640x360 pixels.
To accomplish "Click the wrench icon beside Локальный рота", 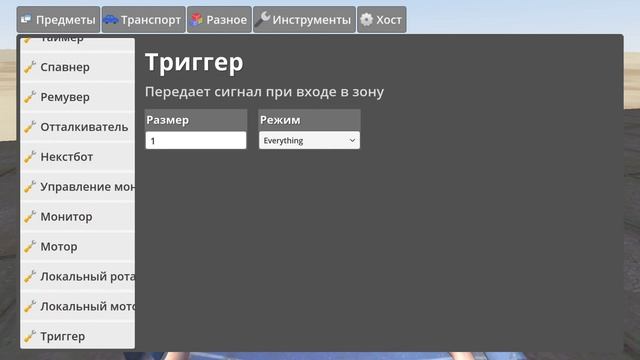I will tap(30, 276).
